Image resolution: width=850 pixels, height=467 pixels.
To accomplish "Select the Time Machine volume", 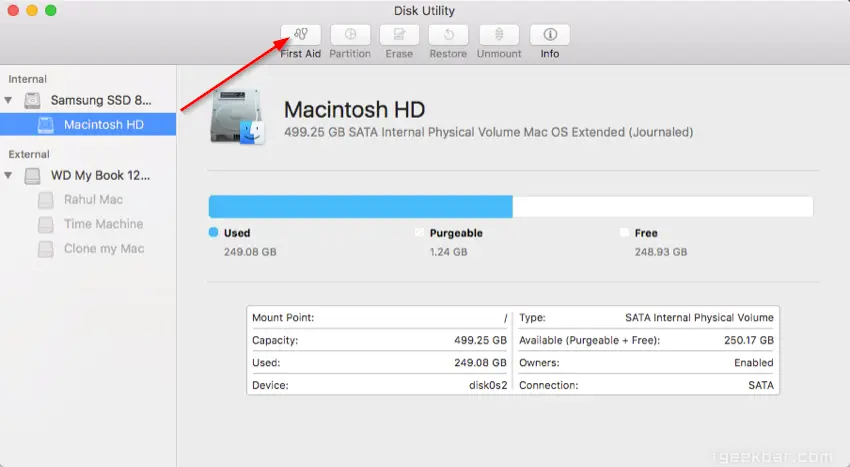I will pos(104,224).
